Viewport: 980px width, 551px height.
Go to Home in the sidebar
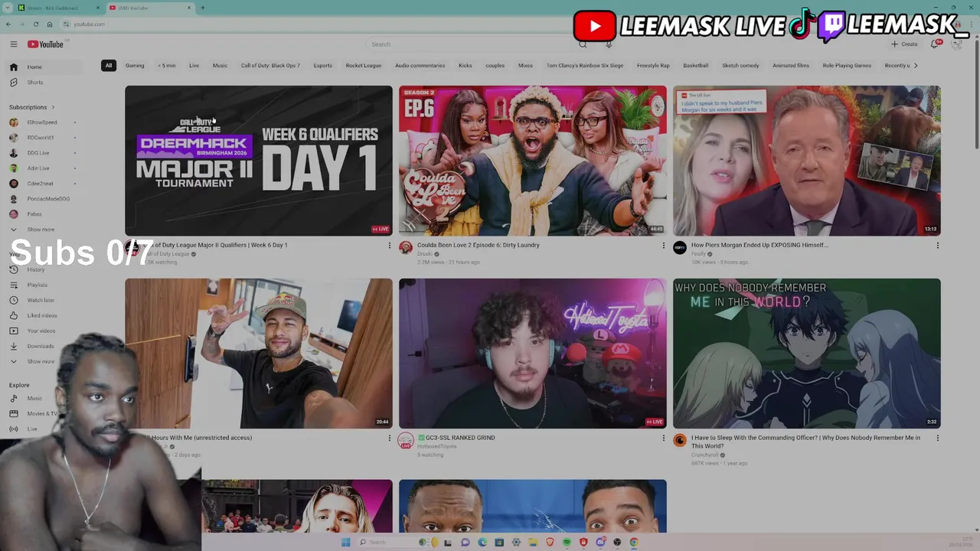coord(46,67)
